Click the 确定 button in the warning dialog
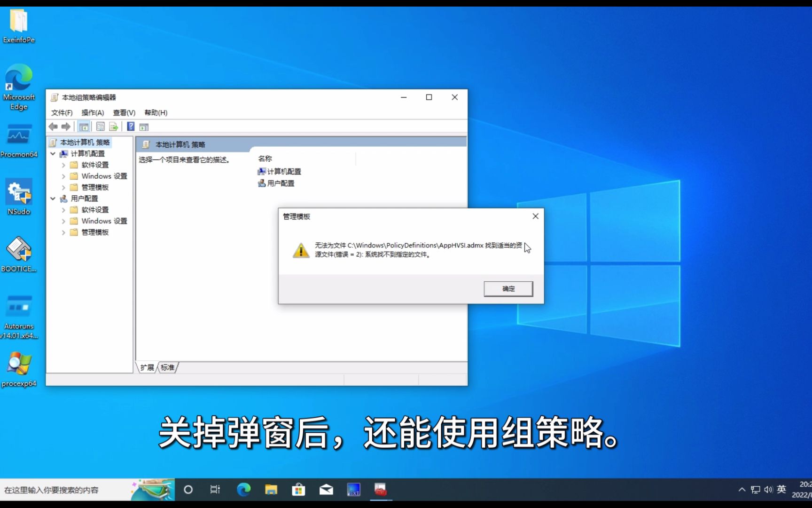 click(x=508, y=288)
